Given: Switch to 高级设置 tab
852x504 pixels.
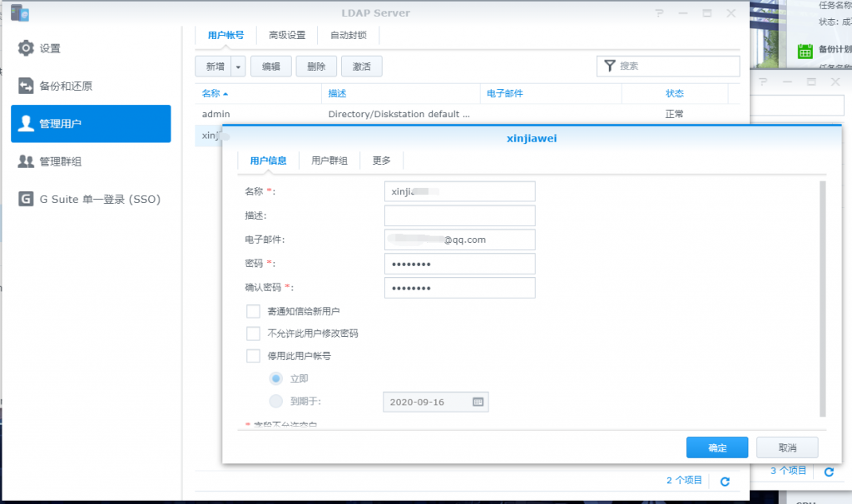Looking at the screenshot, I should tap(287, 35).
